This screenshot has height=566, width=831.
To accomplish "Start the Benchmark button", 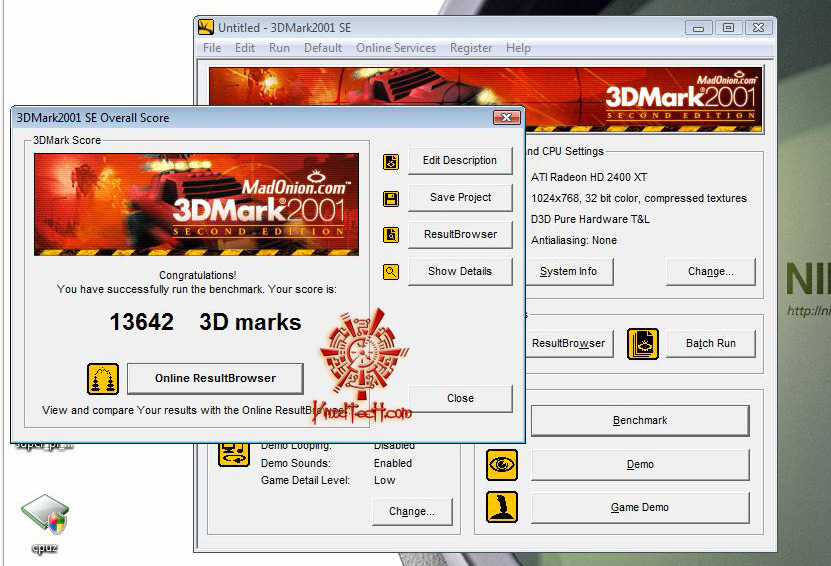I will tap(640, 421).
